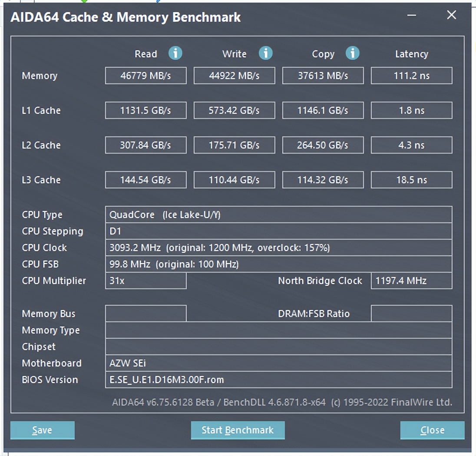The width and height of the screenshot is (476, 456).
Task: Select the CPU Clock value field
Action: click(278, 248)
